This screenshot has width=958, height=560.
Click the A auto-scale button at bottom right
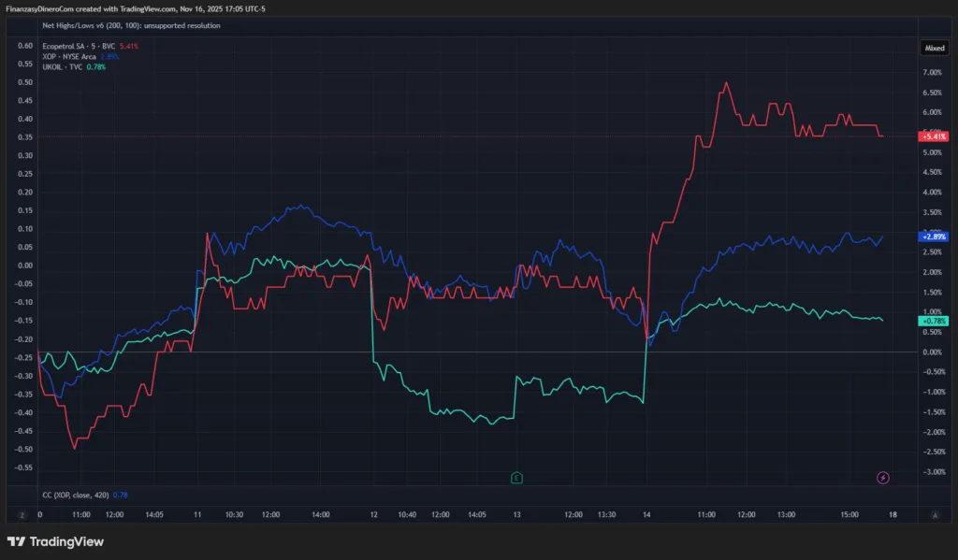935,514
